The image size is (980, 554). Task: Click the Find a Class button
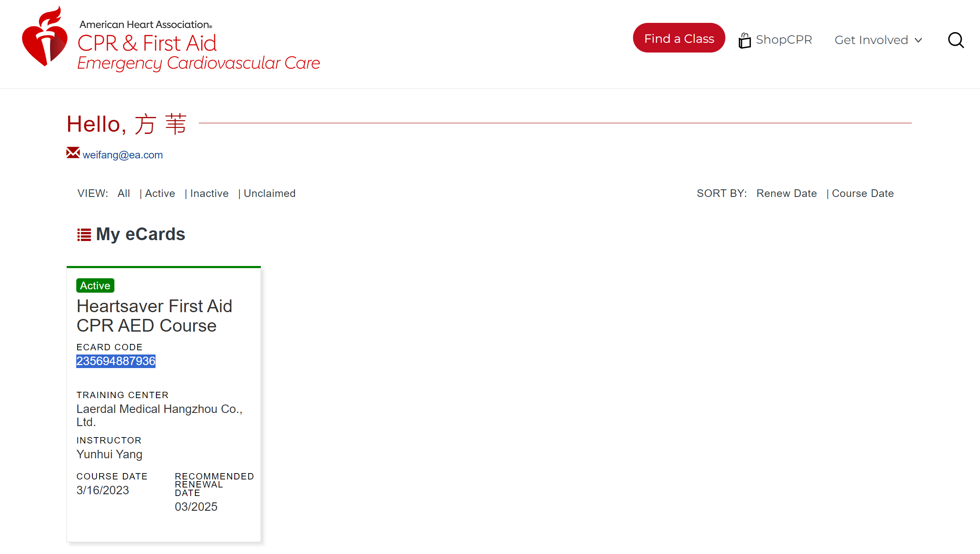tap(679, 38)
